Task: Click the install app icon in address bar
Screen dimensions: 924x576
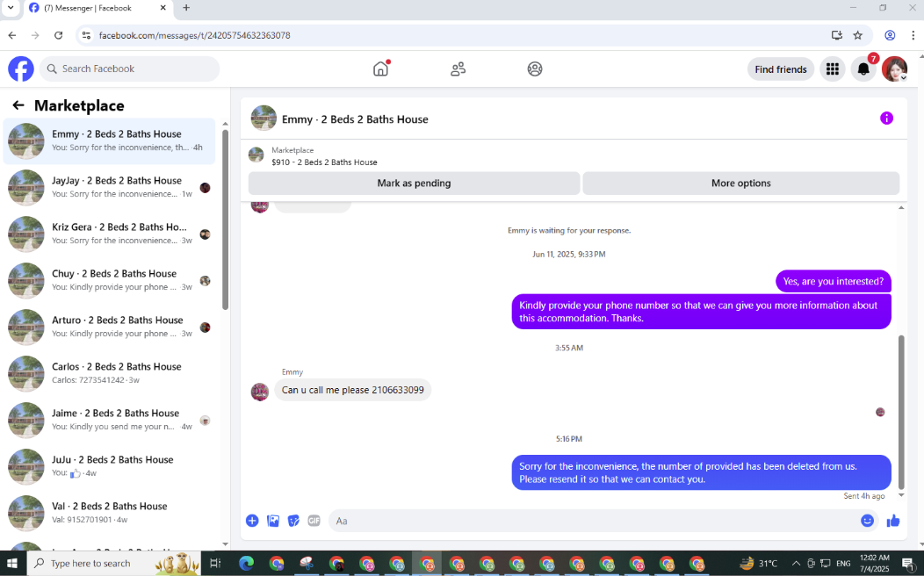Action: [x=837, y=35]
